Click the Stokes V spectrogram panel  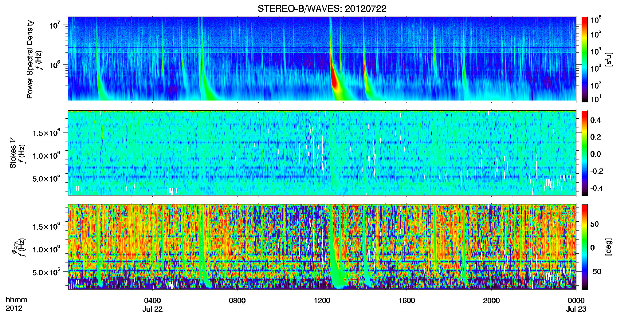(322, 153)
